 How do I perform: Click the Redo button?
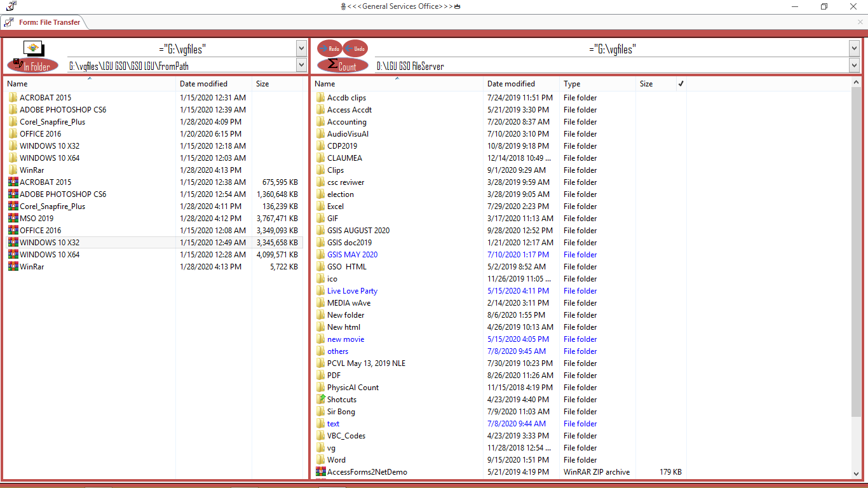click(330, 48)
